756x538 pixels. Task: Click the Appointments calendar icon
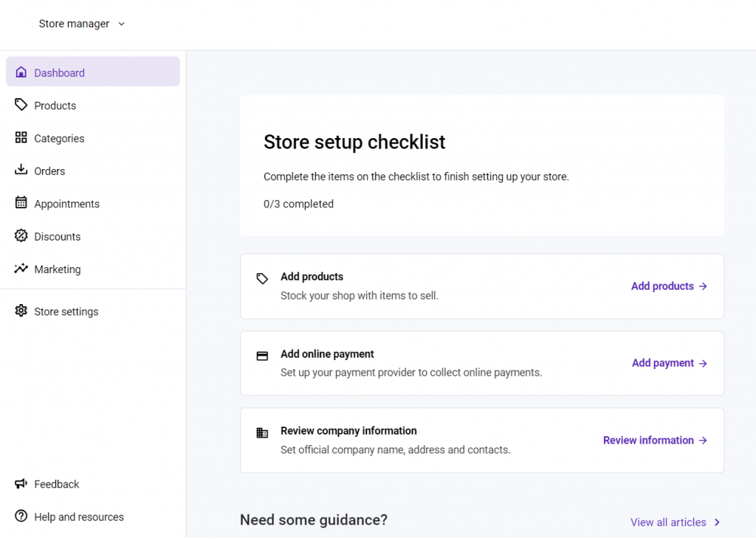tap(21, 203)
